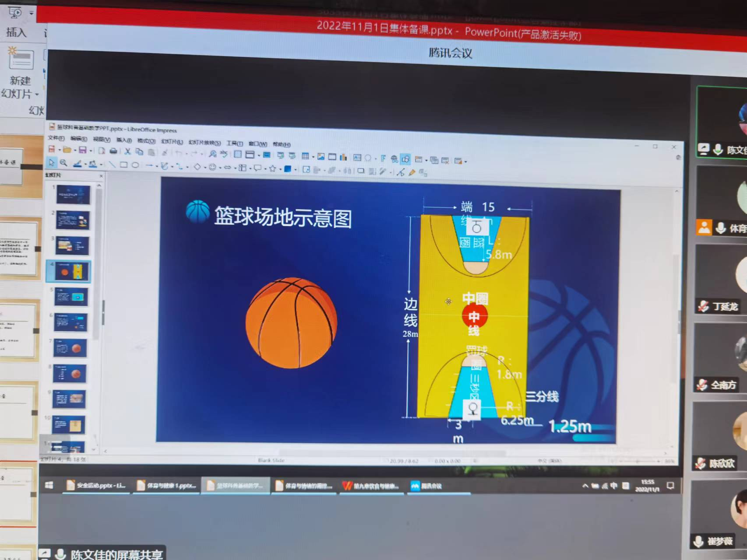Click the Save icon in Impress toolbar
Screen dimensions: 747x560
[x=82, y=150]
